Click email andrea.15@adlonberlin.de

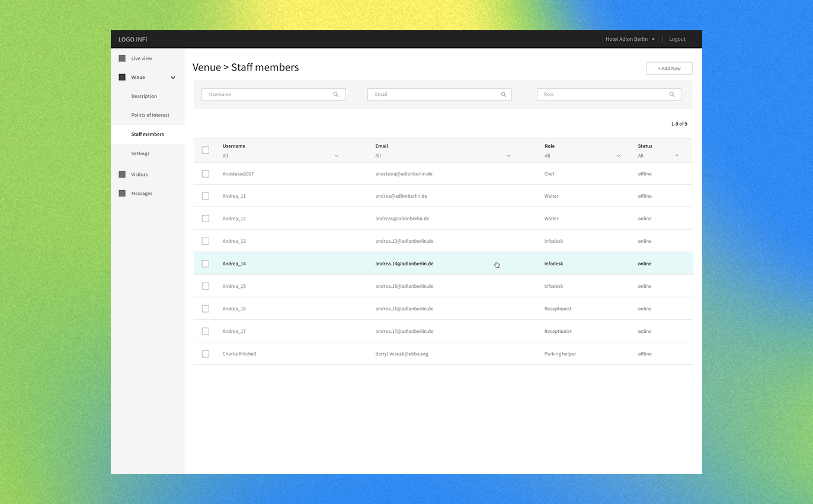pyautogui.click(x=404, y=286)
